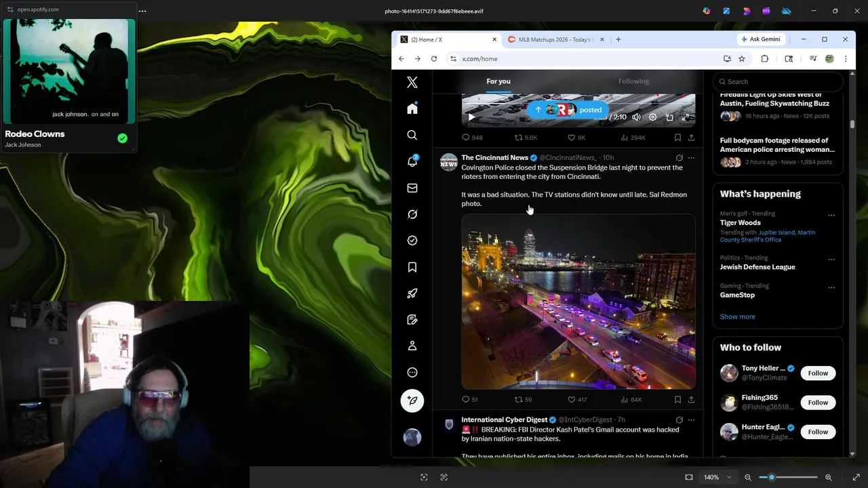The width and height of the screenshot is (868, 488).
Task: Open Chrome three-dot menu
Action: coord(846,59)
